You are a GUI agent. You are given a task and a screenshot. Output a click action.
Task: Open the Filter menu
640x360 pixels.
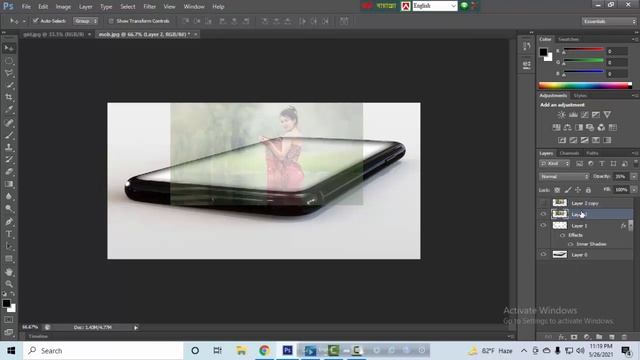[149, 7]
